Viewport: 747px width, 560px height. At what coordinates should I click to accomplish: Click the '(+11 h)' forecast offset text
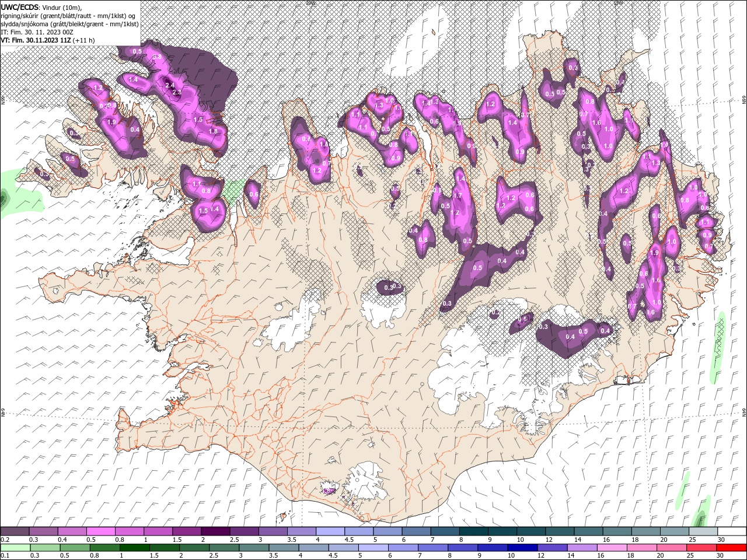tap(85, 40)
